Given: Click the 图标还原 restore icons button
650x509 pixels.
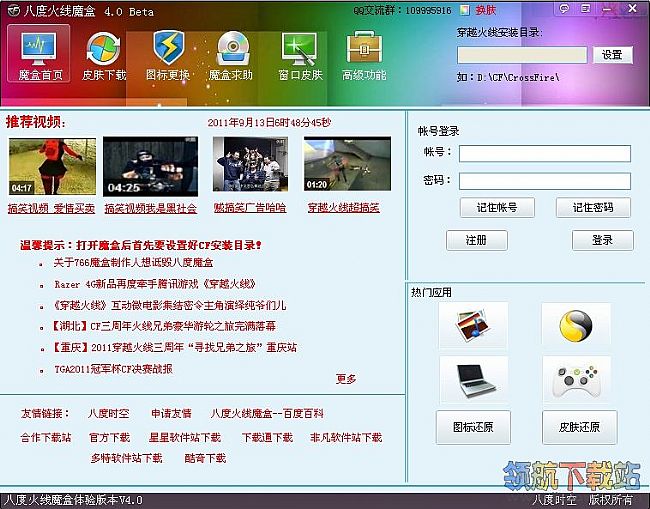Looking at the screenshot, I should 473,427.
